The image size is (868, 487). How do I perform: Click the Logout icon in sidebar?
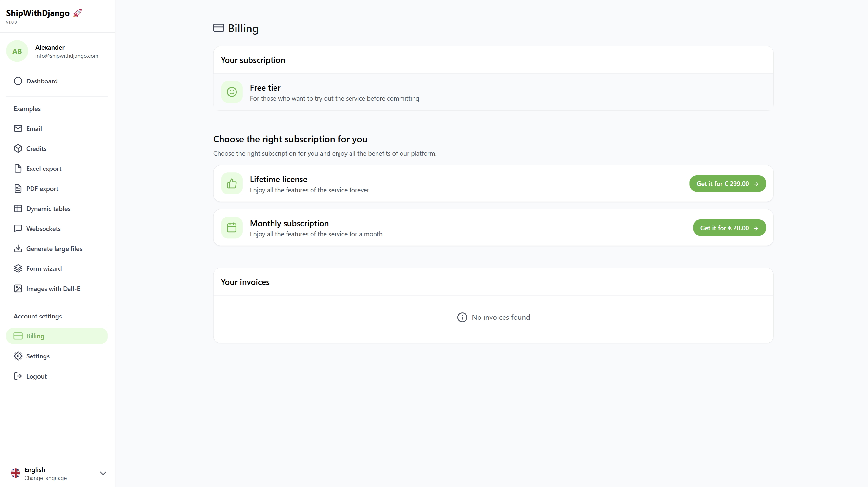(x=18, y=376)
